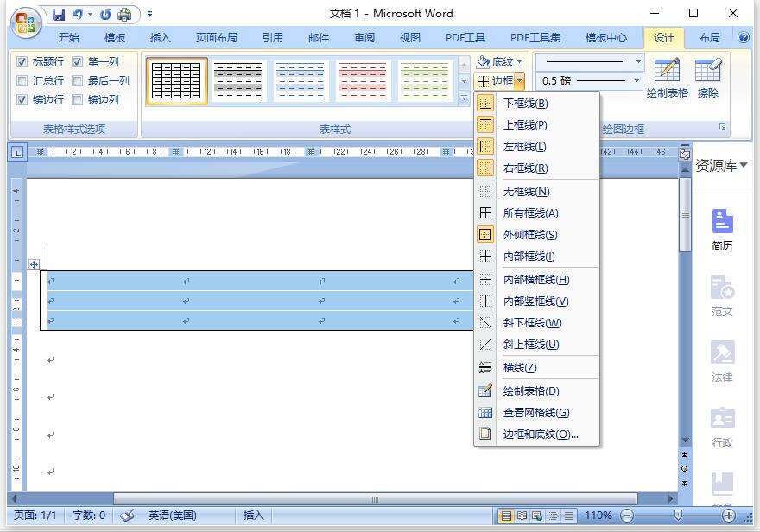This screenshot has width=760, height=532.
Task: Switch to web layout view
Action: click(x=537, y=516)
